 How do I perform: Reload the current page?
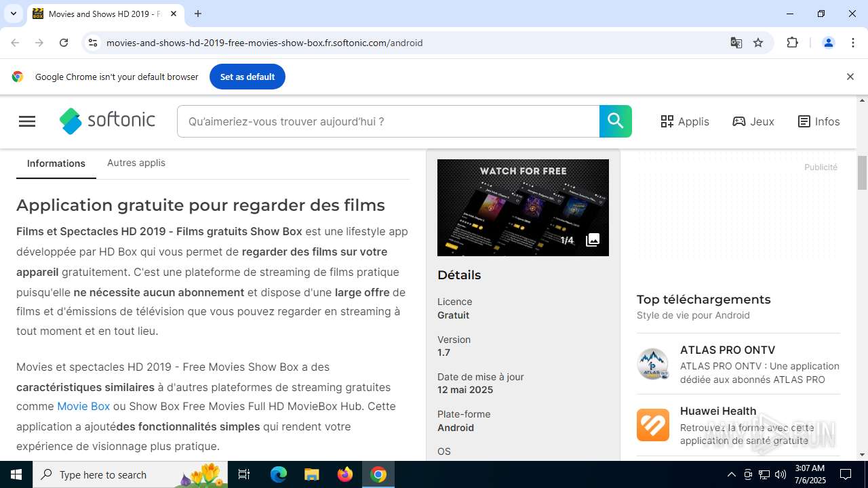tap(64, 43)
